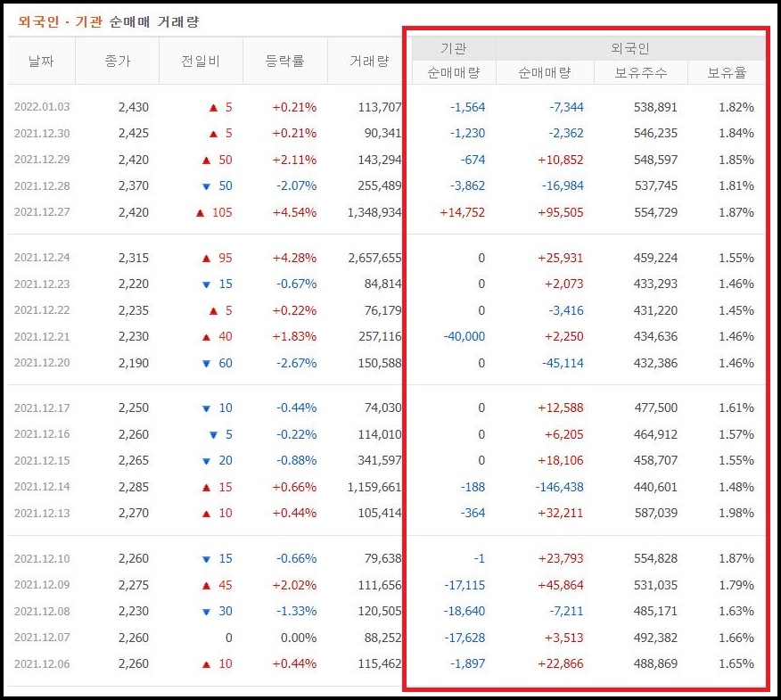Click the date 2021.12.21
The height and width of the screenshot is (700, 781).
click(x=42, y=337)
